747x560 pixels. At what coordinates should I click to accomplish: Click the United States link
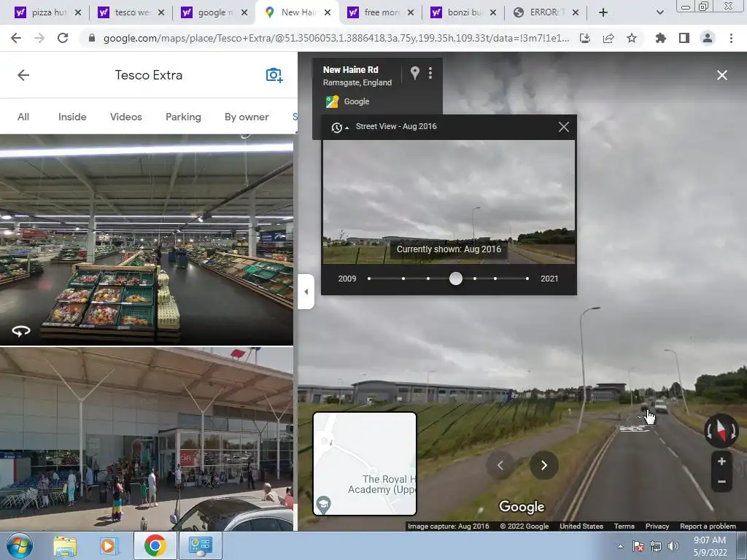[581, 526]
